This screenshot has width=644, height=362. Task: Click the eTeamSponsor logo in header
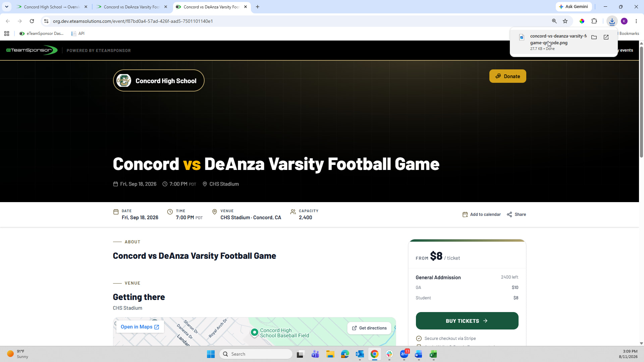coord(32,50)
